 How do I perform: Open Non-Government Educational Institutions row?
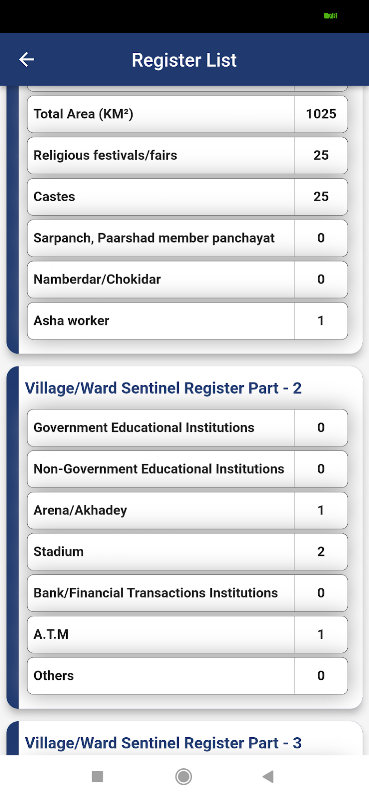tap(187, 469)
